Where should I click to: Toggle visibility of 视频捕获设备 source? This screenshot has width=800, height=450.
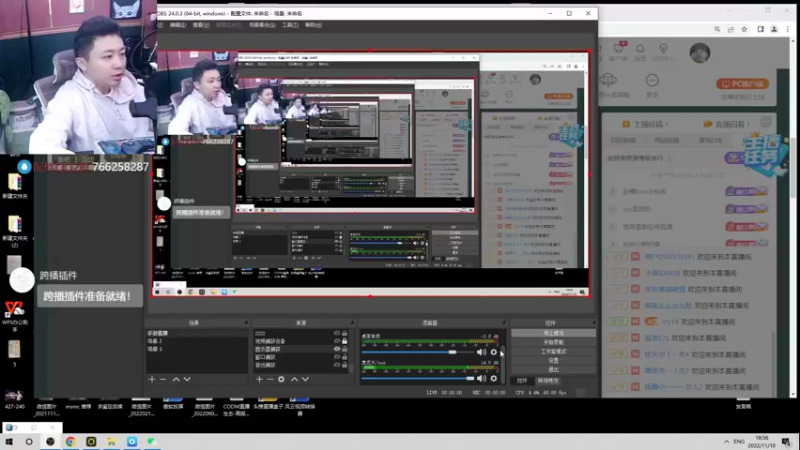pyautogui.click(x=337, y=341)
